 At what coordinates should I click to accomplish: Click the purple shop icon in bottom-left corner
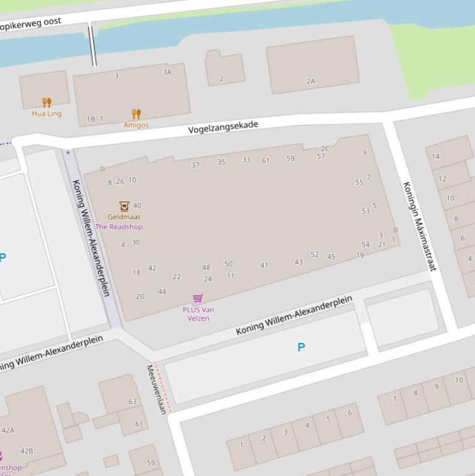[x=2, y=456]
